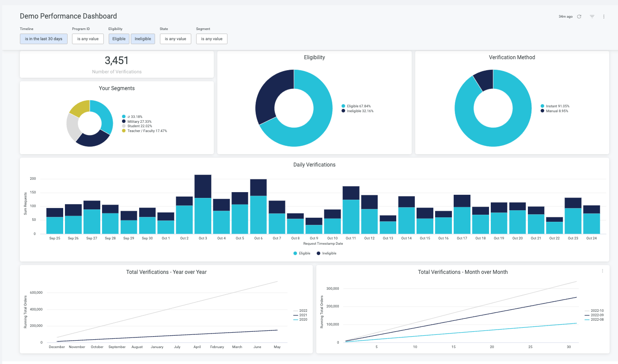Viewport: 618px width, 364px height.
Task: Click the Oct 11 bar in Daily Verifications
Action: pyautogui.click(x=351, y=210)
